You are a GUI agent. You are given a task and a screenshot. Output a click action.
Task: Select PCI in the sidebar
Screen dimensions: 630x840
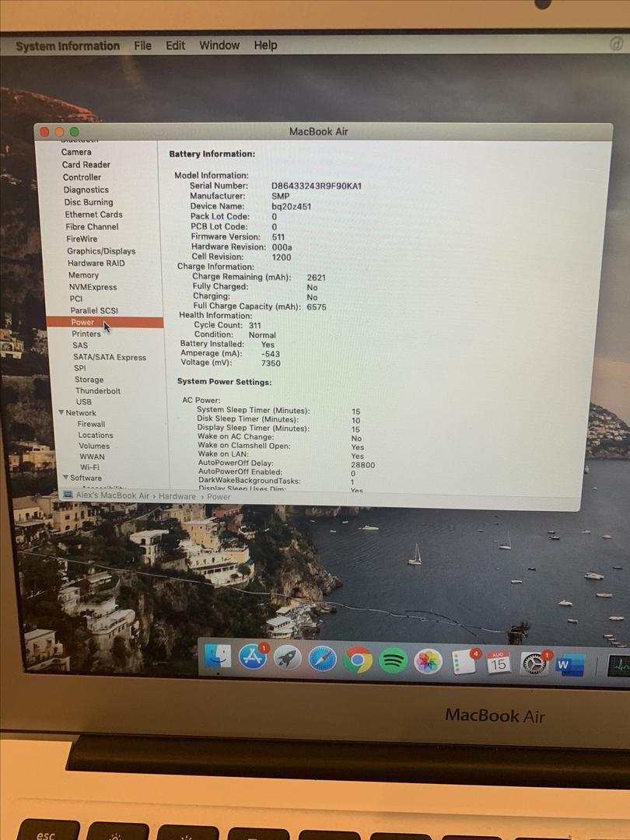[76, 299]
